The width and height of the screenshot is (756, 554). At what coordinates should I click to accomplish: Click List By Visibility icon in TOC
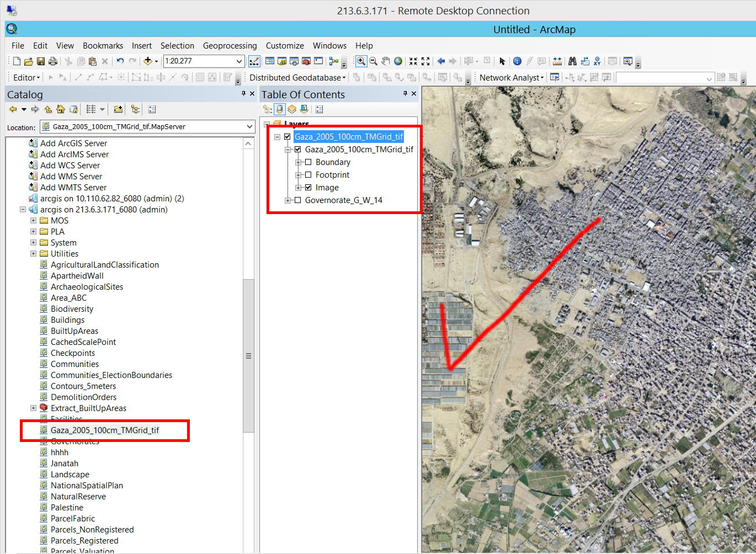[x=292, y=109]
